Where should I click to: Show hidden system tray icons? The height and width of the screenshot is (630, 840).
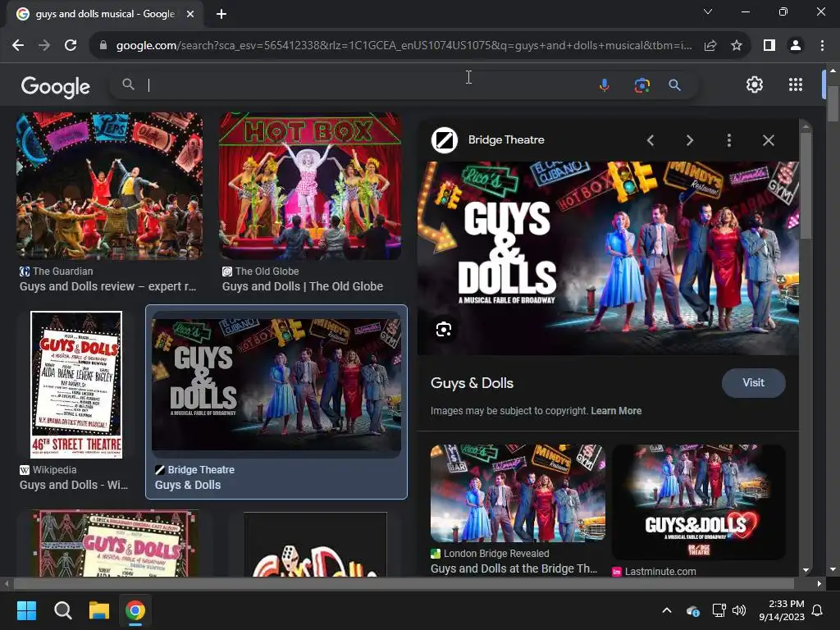(667, 610)
